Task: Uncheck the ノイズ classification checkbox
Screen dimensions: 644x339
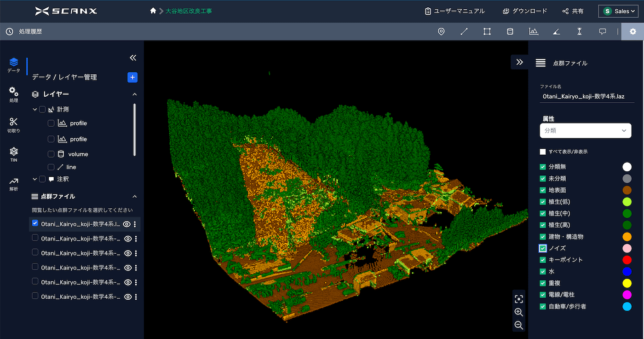Action: tap(543, 248)
